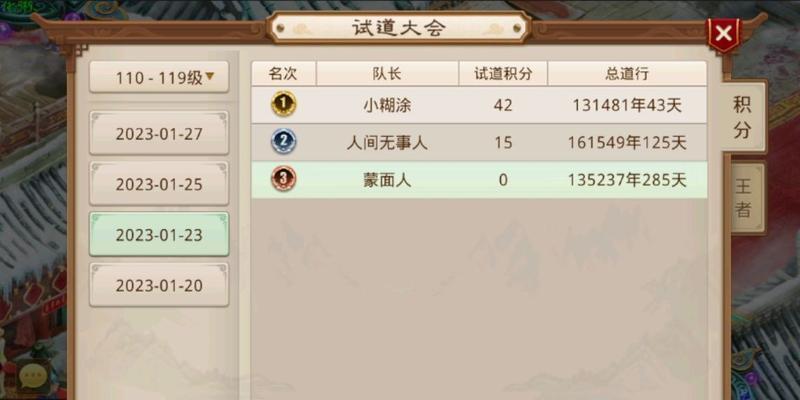This screenshot has height=400, width=800.
Task: Click the gold first-place medal icon
Action: (283, 104)
